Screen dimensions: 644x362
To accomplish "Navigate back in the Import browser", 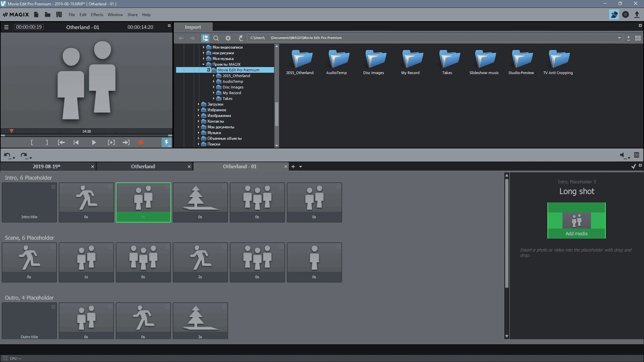I will point(181,38).
